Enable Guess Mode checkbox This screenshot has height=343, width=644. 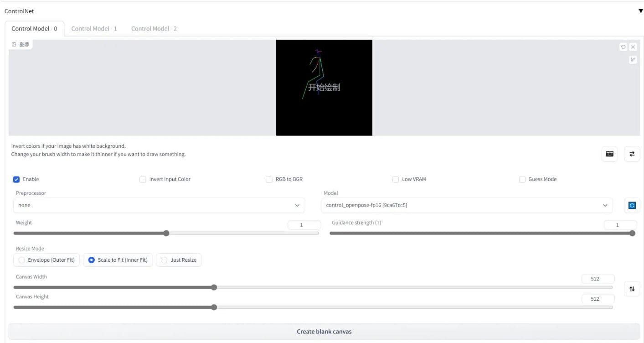click(522, 179)
